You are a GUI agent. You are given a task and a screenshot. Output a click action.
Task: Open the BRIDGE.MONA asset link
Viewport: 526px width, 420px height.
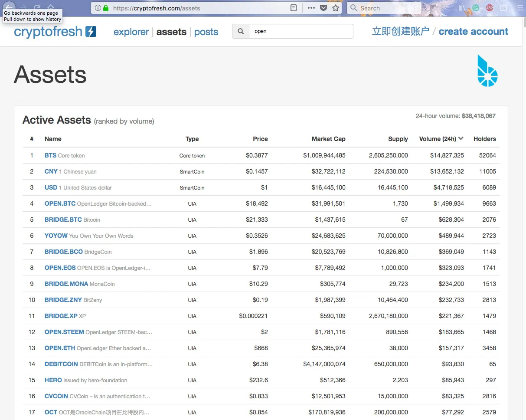tap(66, 284)
